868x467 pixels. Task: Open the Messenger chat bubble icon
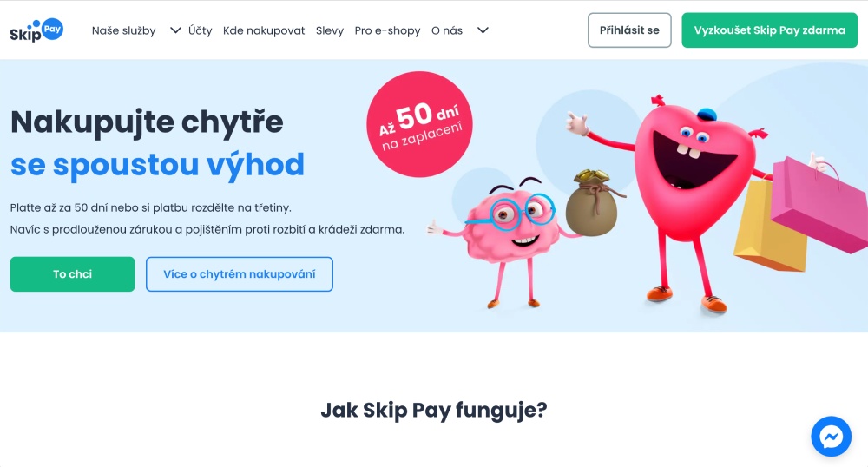(831, 437)
